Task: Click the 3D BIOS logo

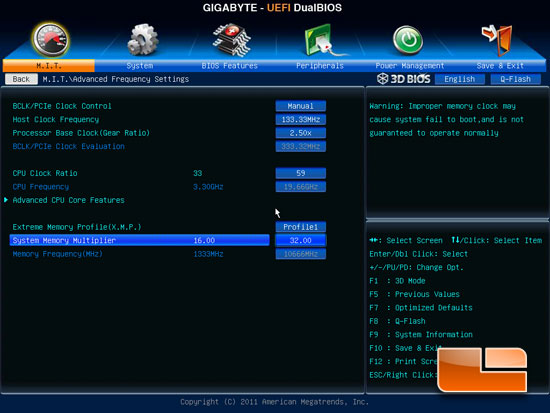Action: click(403, 79)
